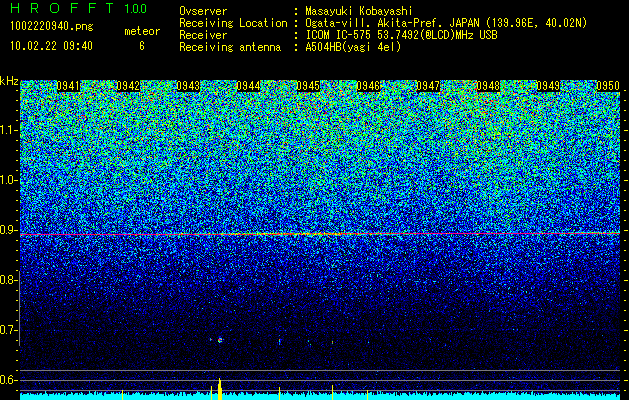Click the date stamp 10.02.22 09:40
Viewport: 629px width, 400px height.
click(51, 46)
